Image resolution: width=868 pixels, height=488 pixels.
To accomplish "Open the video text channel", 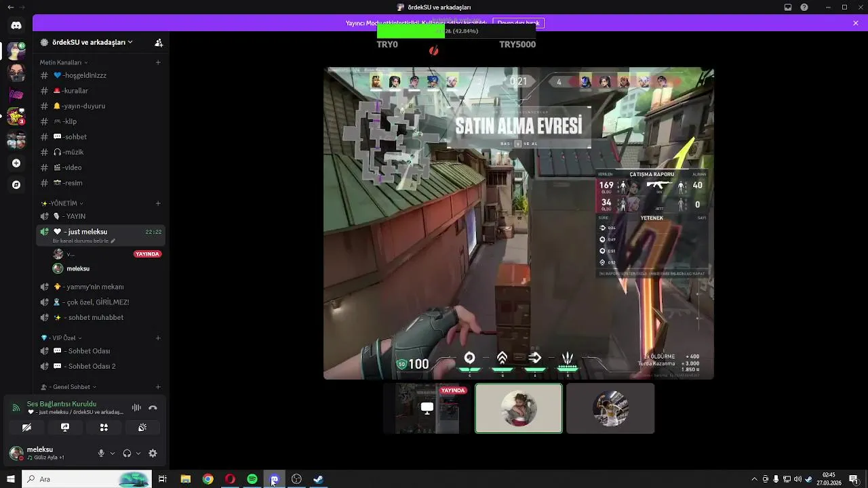I will (x=100, y=167).
